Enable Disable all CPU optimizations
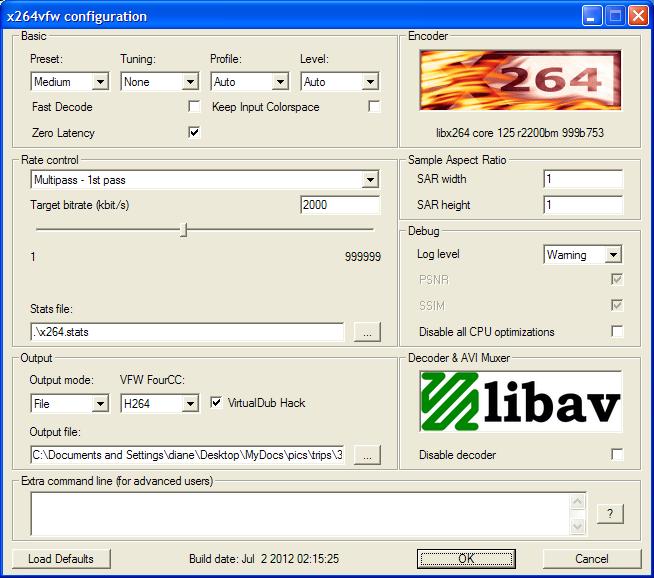This screenshot has height=578, width=654. click(x=617, y=331)
